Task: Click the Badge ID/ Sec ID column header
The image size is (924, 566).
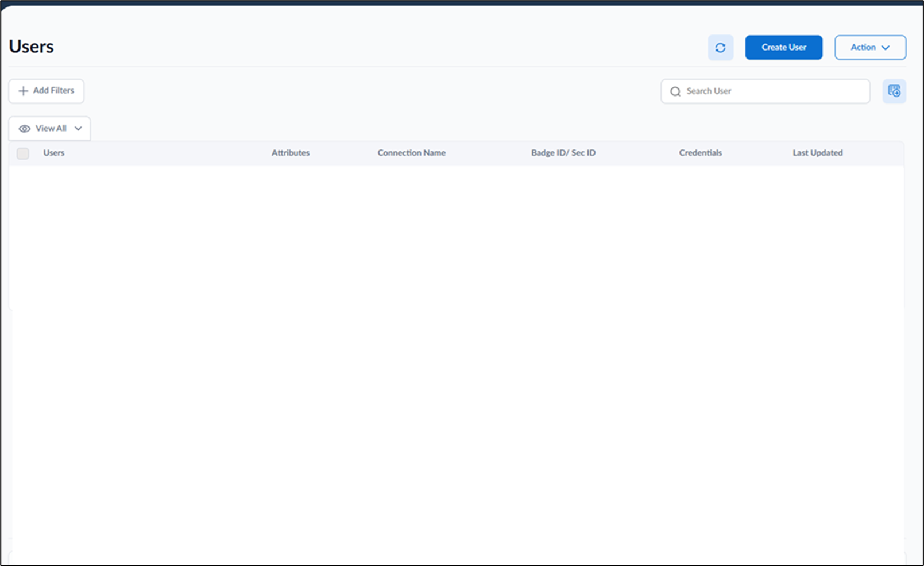Action: click(x=563, y=153)
